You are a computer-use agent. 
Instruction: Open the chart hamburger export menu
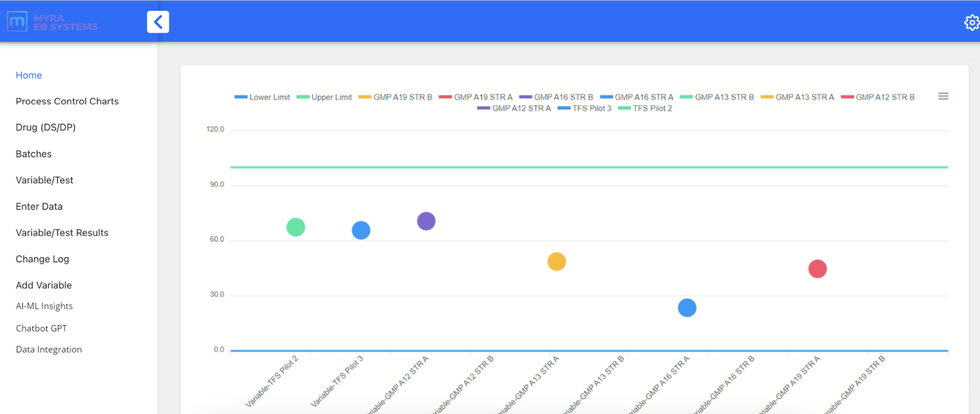tap(943, 96)
